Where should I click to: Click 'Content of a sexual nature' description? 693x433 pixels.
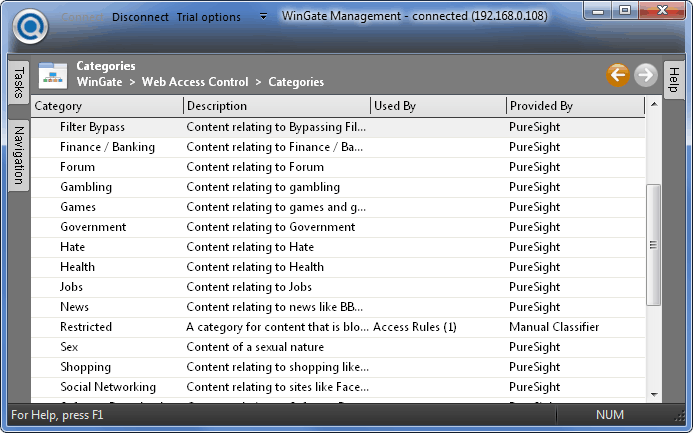255,347
